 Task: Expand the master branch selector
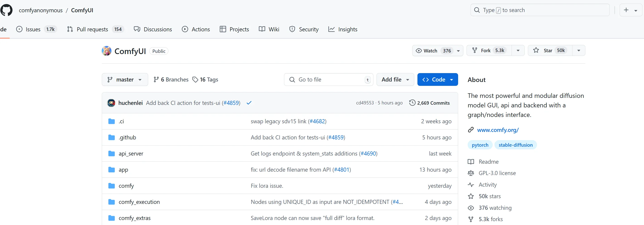125,79
